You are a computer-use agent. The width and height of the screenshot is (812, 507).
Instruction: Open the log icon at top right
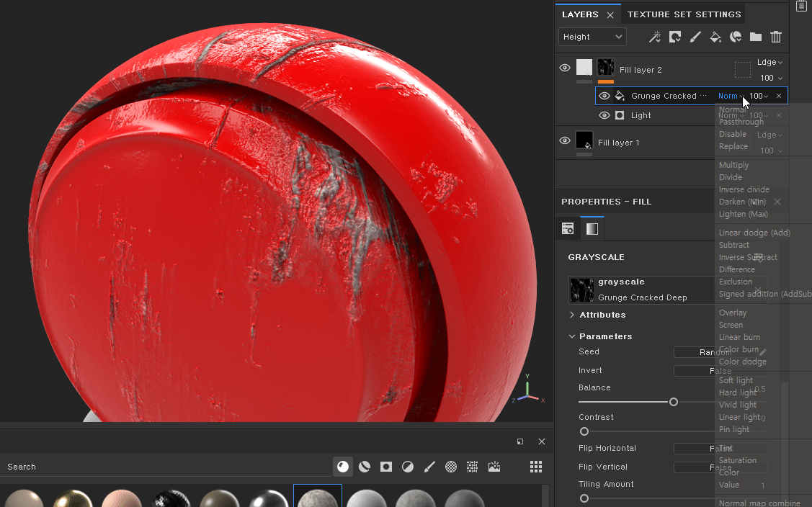[x=801, y=6]
